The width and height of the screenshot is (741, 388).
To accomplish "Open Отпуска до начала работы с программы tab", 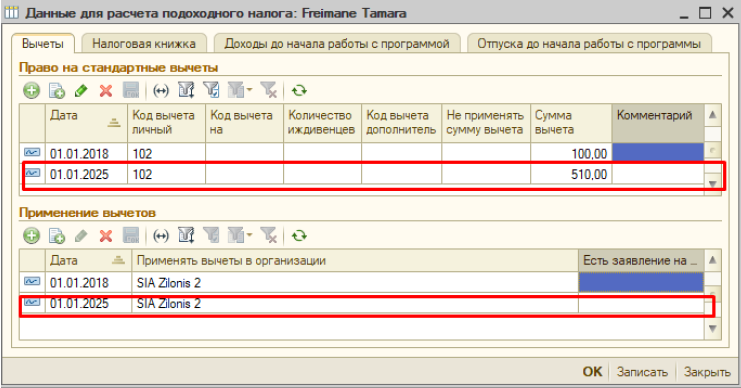I will (589, 43).
